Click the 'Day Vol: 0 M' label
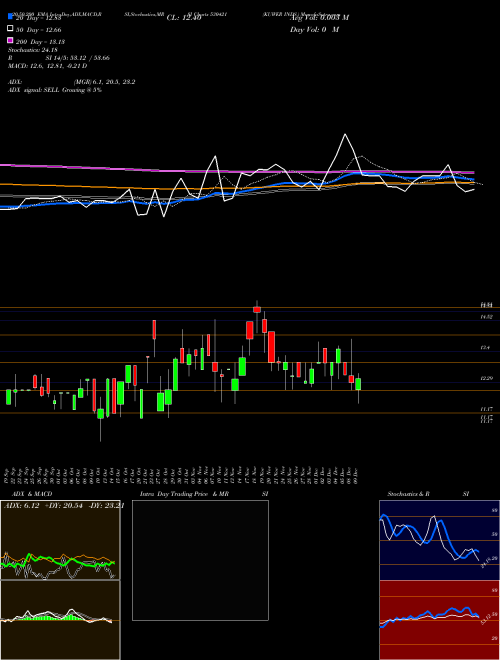Image resolution: width=500 pixels, height=660 pixels. click(314, 29)
